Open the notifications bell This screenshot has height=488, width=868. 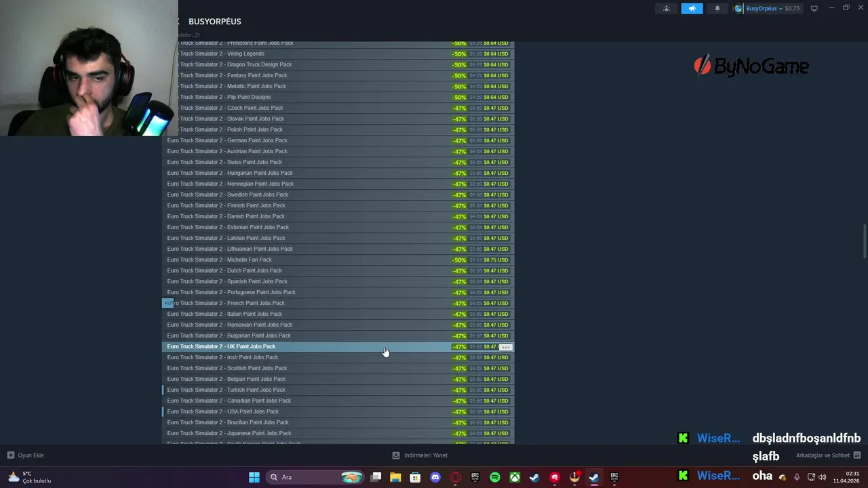tap(717, 9)
